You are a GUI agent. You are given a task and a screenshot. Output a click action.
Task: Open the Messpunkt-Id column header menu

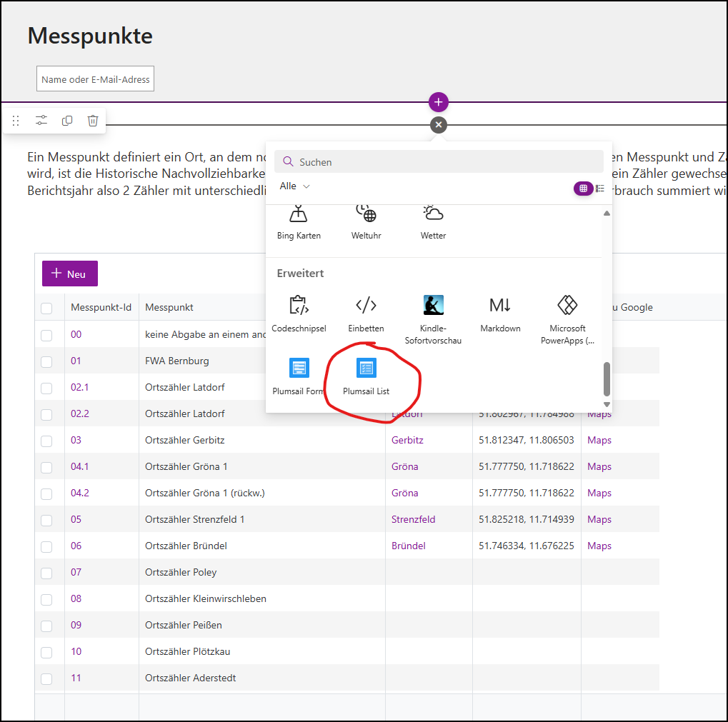[x=101, y=308]
